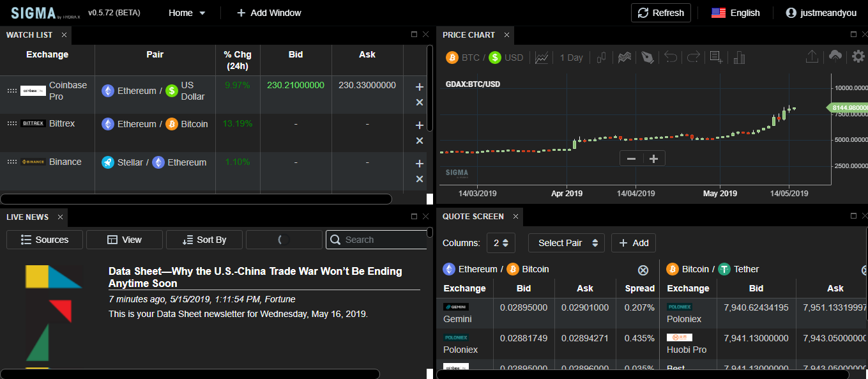The image size is (868, 379).
Task: Select the Live News tab
Action: point(27,217)
